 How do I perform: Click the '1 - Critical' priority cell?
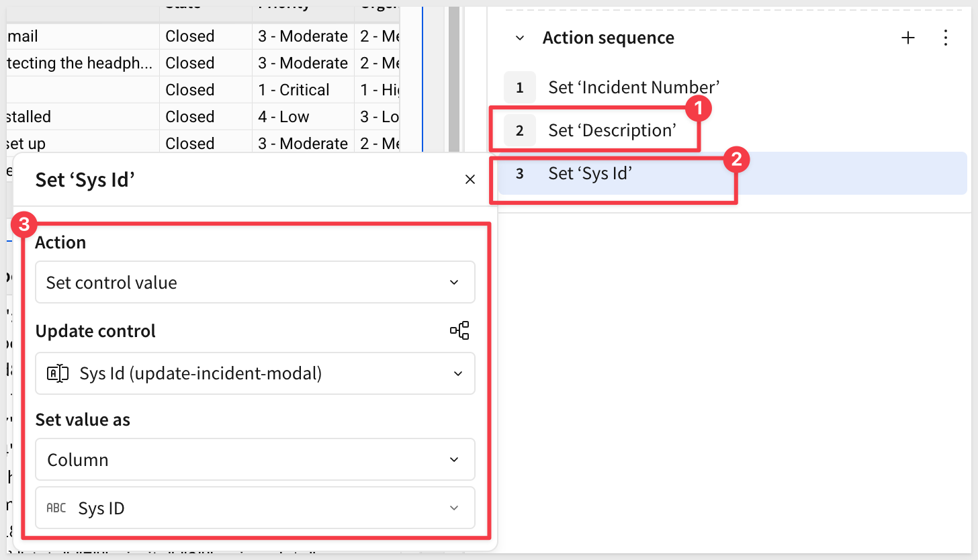(294, 90)
